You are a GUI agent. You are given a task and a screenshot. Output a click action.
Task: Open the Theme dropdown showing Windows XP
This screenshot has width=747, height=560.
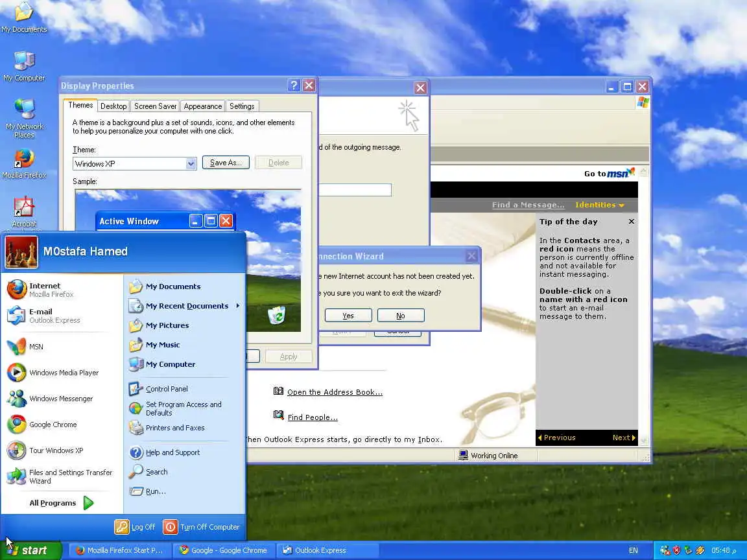tap(191, 164)
